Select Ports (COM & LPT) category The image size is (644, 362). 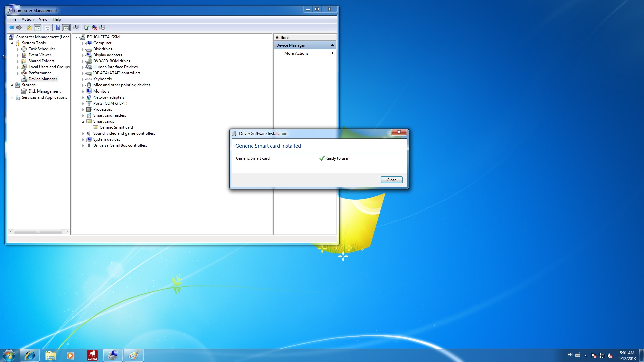110,103
